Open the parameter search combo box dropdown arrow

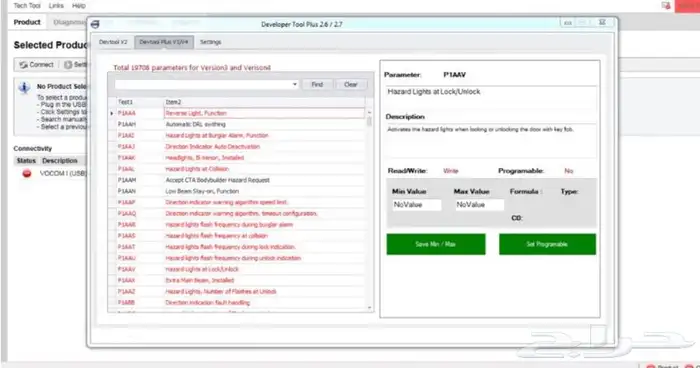click(295, 84)
